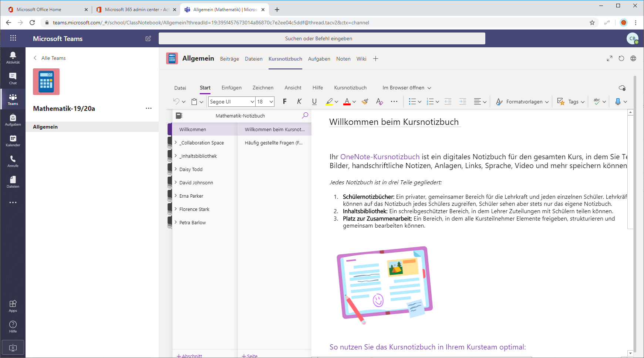The height and width of the screenshot is (358, 644).
Task: Open the Zeichnen ribbon tab
Action: click(x=263, y=88)
